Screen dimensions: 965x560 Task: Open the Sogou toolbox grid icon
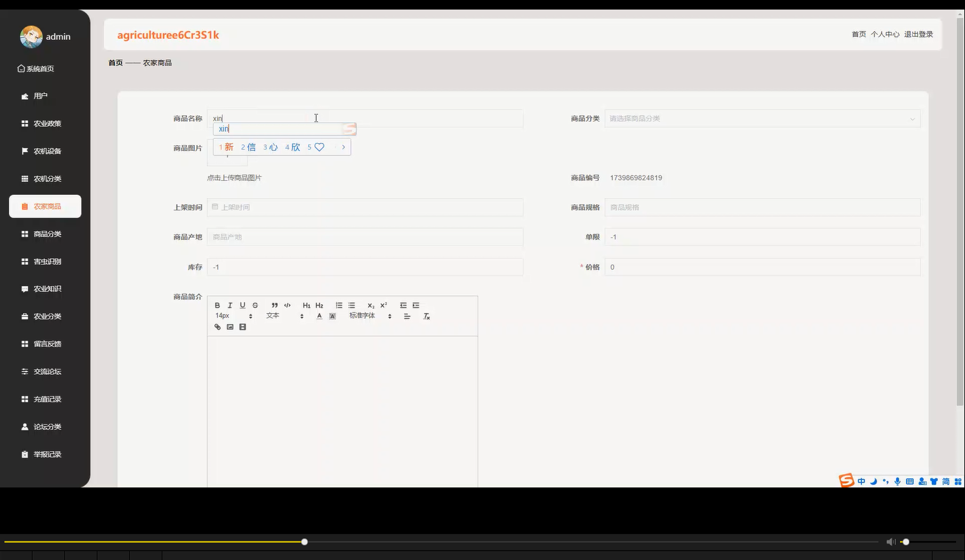[x=958, y=482]
